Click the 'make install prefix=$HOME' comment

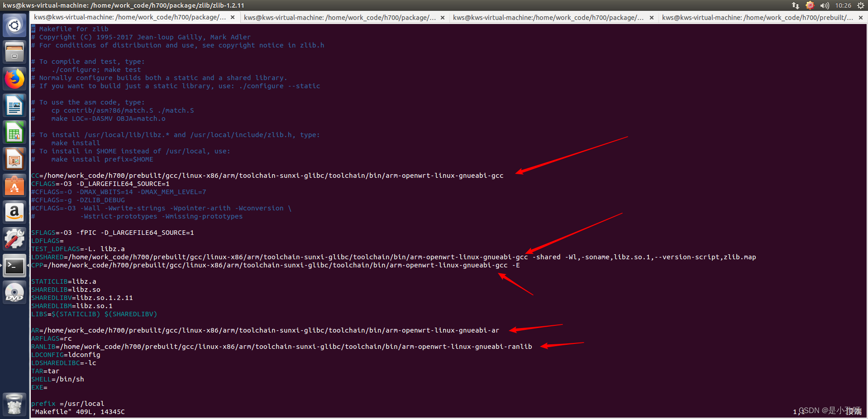92,159
